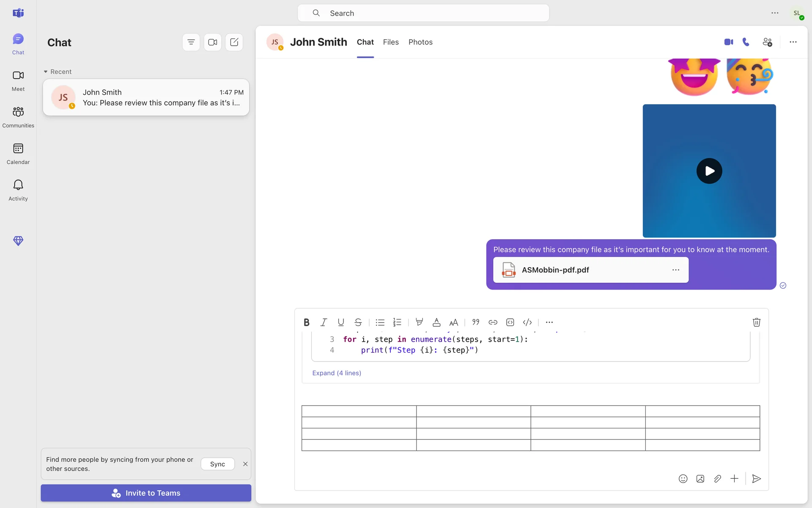Open the emoji picker in compose box

tap(683, 479)
